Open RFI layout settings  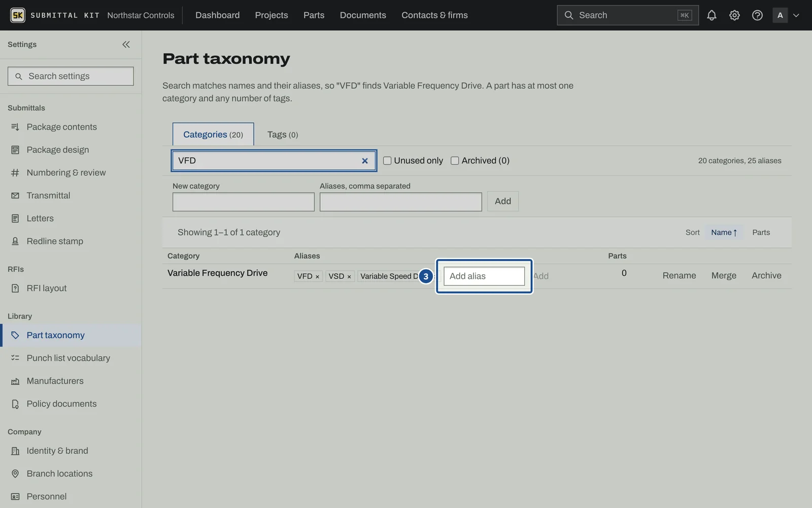71,289
